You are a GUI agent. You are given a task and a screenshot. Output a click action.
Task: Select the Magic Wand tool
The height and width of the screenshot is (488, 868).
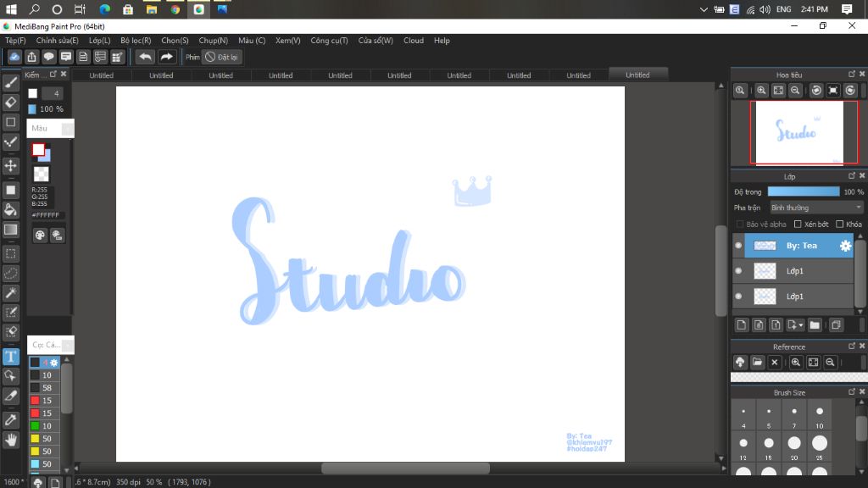pos(10,292)
